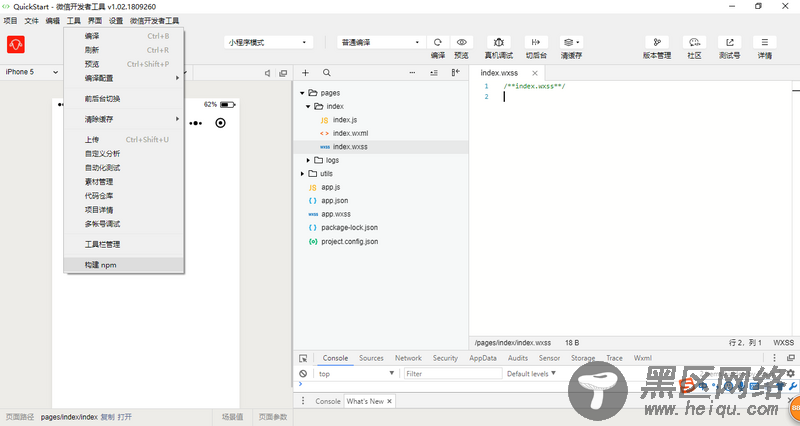Open the 社区 community icon
Viewport: 800px width, 426px height.
tap(694, 42)
